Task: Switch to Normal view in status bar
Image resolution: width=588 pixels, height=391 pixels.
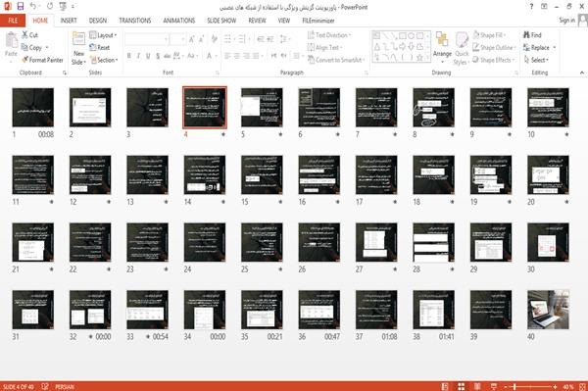Action: (x=445, y=386)
